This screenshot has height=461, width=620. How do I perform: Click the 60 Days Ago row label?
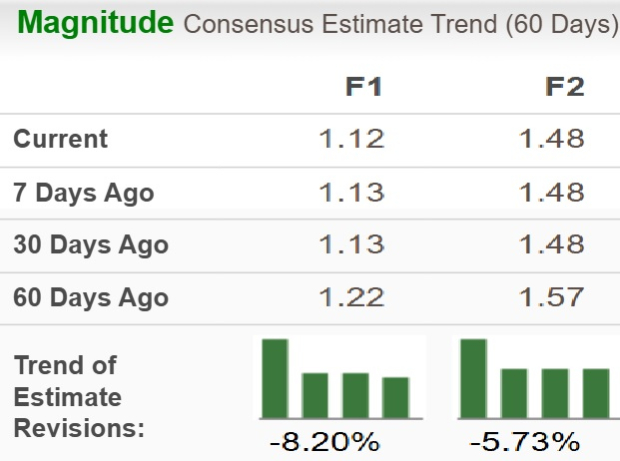(x=90, y=297)
